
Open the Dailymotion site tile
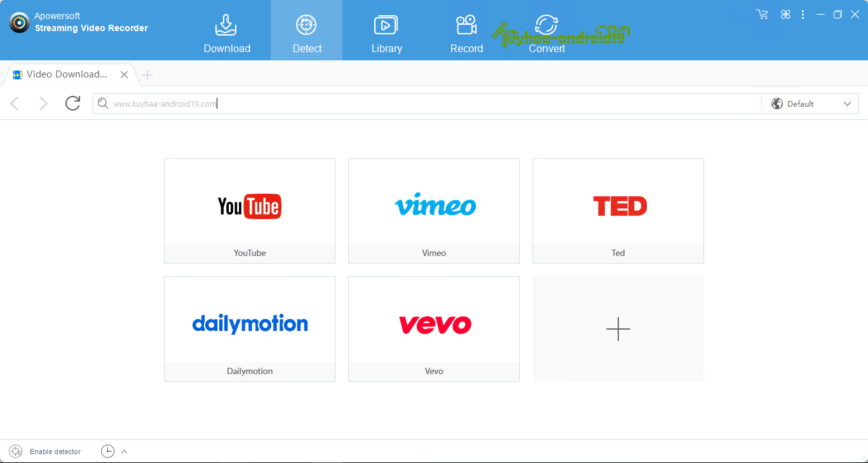coord(250,329)
